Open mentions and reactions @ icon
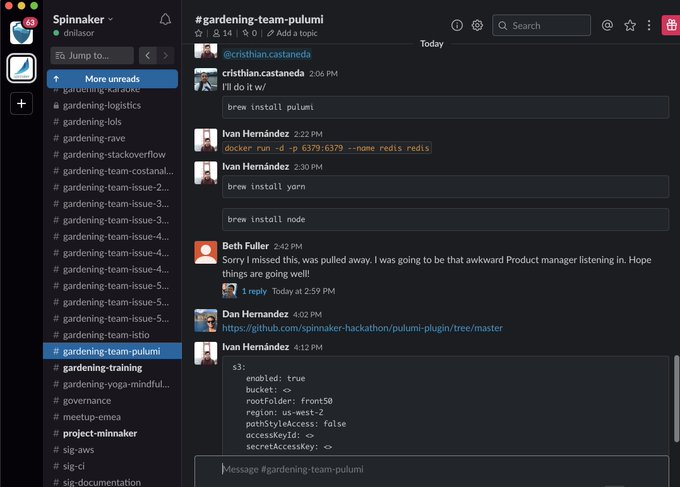Viewport: 680px width, 487px height. point(607,26)
